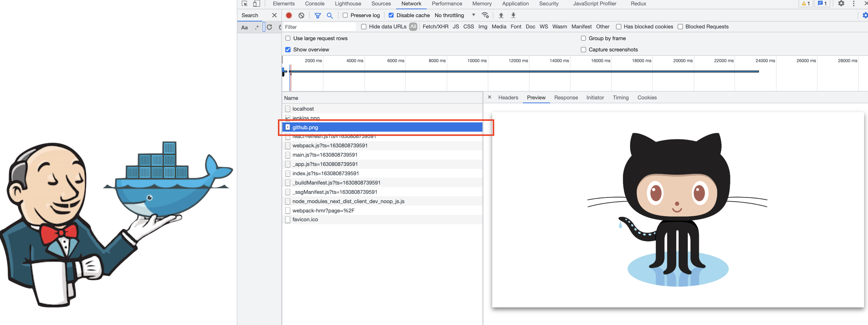
Task: Open network conditions wifi icon
Action: point(485,15)
